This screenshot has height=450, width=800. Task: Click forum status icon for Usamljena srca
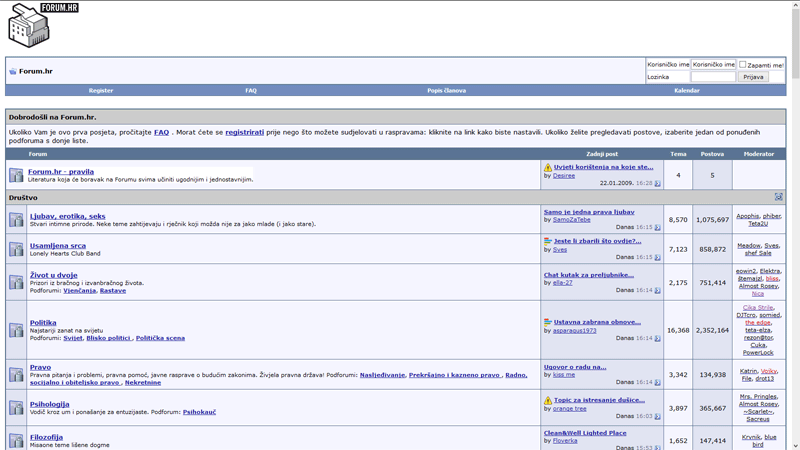click(x=16, y=249)
